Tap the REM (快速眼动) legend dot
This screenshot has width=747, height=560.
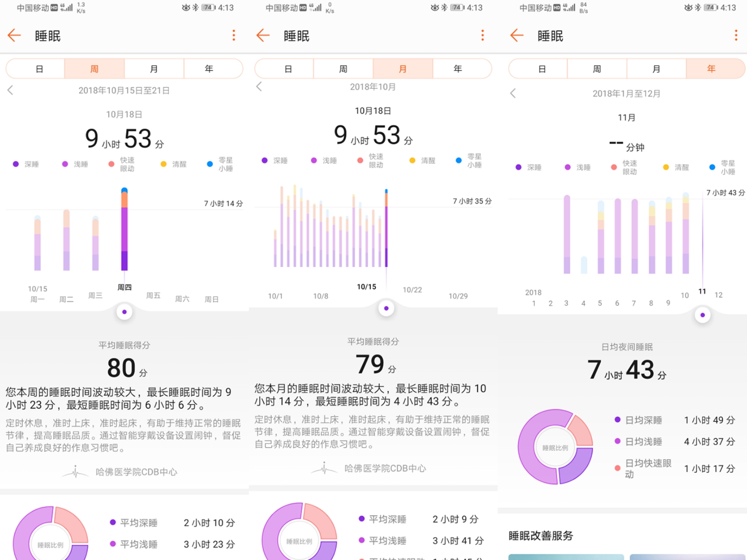[x=111, y=164]
